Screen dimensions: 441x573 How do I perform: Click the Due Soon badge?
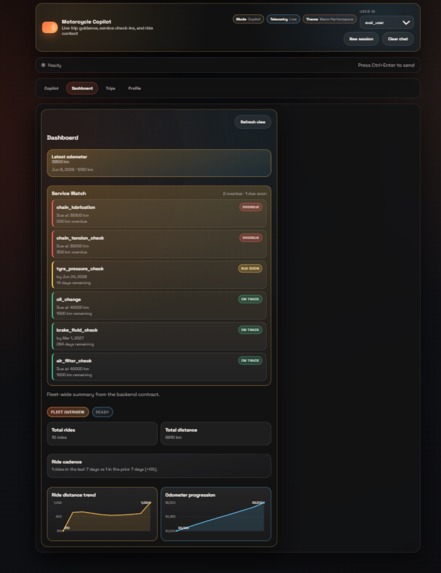(250, 269)
